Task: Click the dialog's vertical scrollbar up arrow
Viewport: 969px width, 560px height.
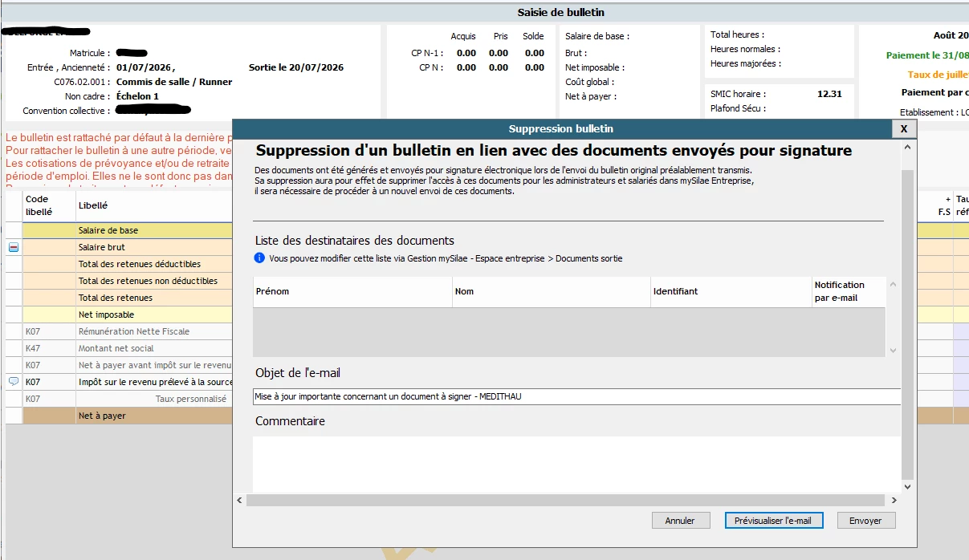Action: point(908,148)
